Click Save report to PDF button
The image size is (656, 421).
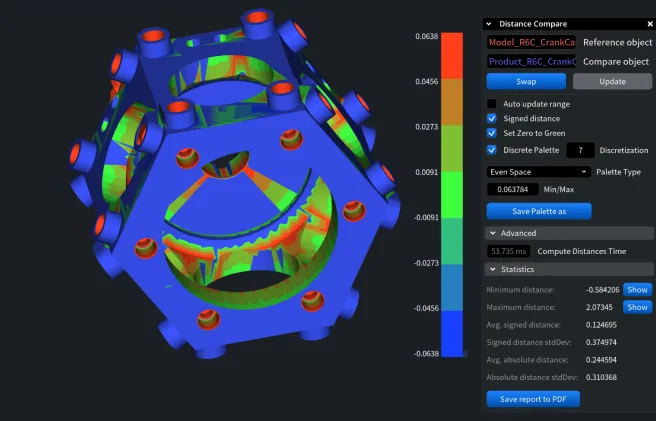[x=533, y=399]
